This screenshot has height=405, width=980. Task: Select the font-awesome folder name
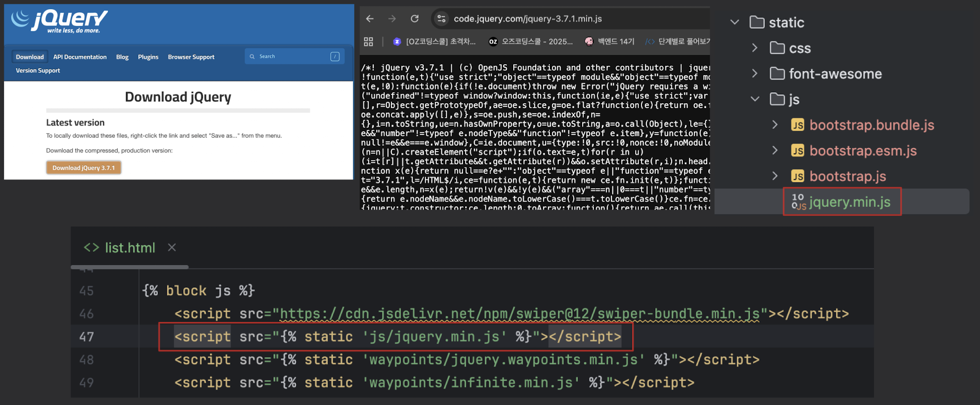coord(835,74)
